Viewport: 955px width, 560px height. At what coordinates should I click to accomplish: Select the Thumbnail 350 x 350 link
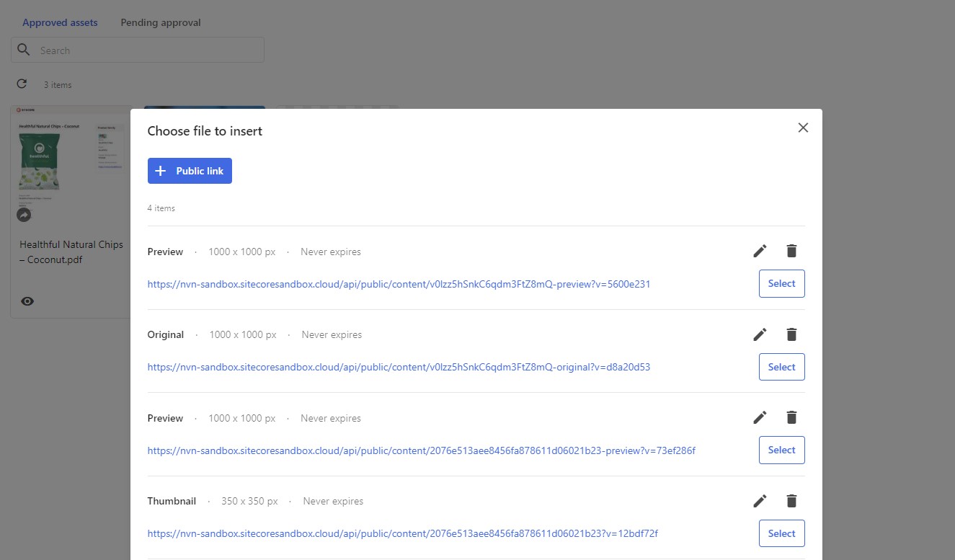(781, 533)
